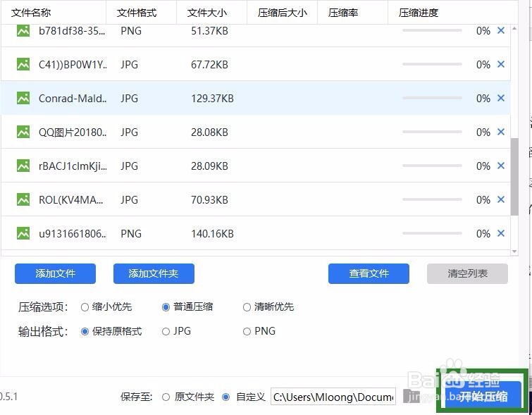Select file name b781df38-35...
The width and height of the screenshot is (532, 415).
click(x=72, y=31)
